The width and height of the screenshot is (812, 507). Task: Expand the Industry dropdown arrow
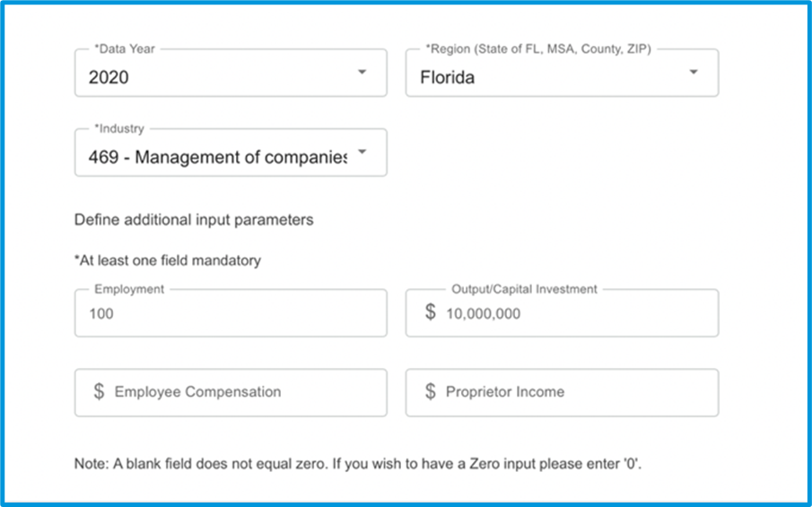coord(362,152)
